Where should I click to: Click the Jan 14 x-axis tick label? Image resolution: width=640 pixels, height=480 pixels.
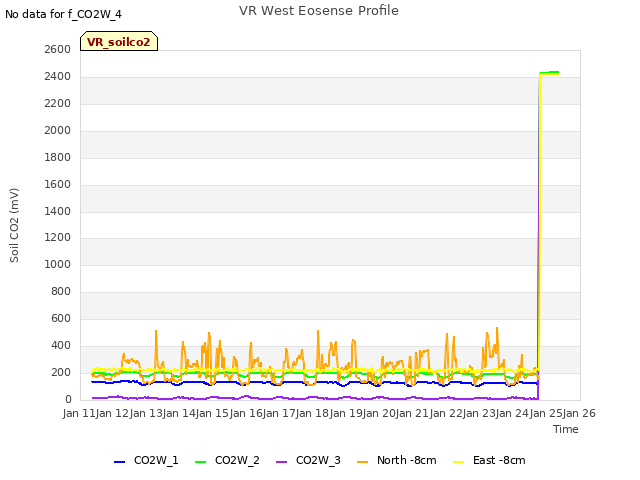180,413
